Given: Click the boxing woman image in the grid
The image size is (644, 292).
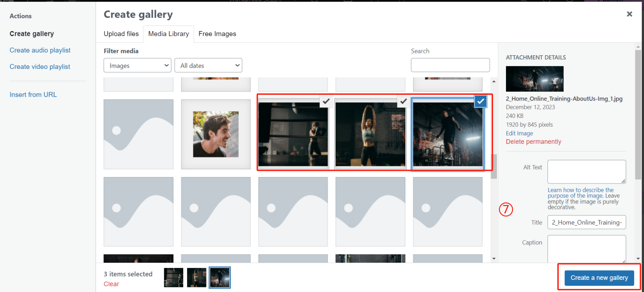Looking at the screenshot, I should click(x=293, y=134).
